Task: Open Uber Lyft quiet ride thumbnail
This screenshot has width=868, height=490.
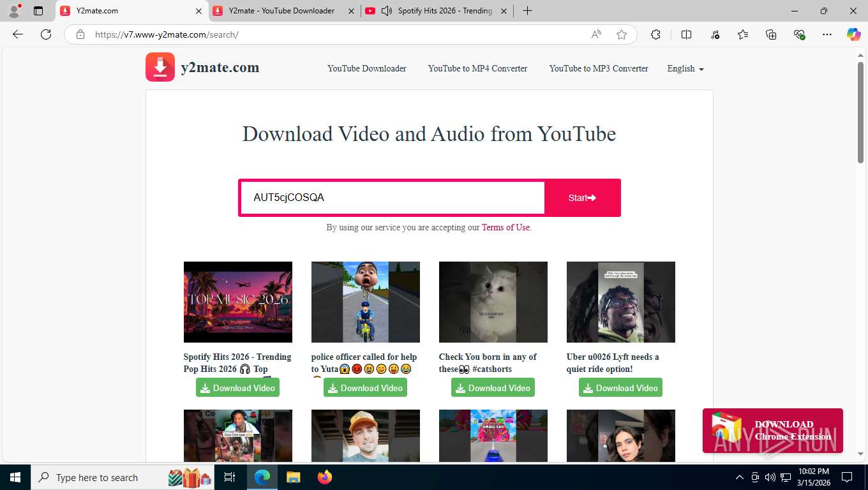Action: coord(621,302)
